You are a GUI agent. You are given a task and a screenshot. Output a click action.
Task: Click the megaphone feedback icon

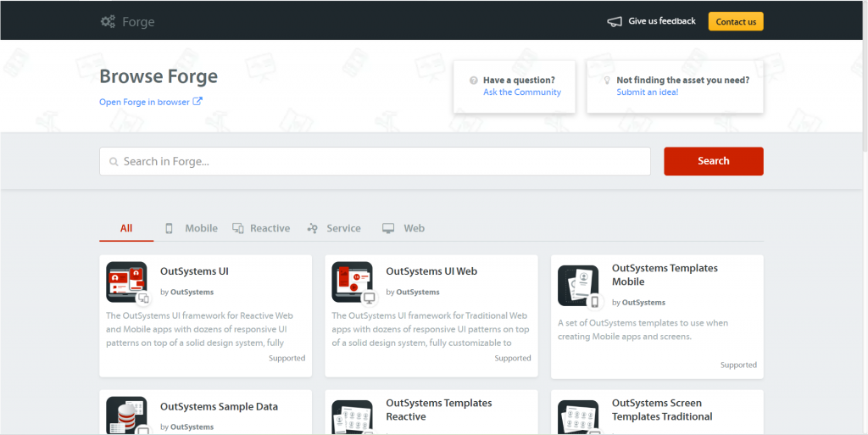(x=615, y=21)
